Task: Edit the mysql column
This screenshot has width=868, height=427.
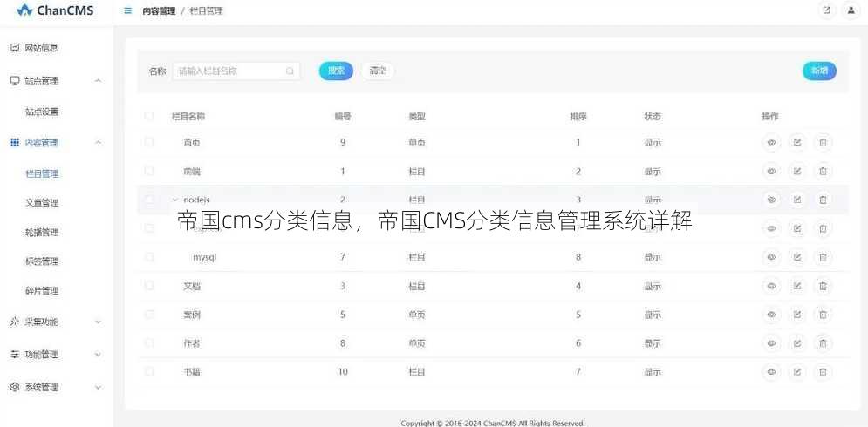Action: click(797, 257)
